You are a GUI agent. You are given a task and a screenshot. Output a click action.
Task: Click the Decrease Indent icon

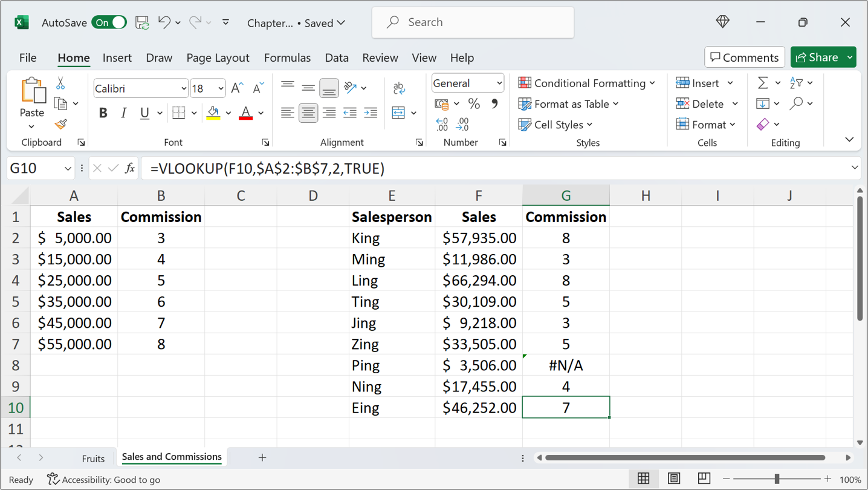(350, 113)
